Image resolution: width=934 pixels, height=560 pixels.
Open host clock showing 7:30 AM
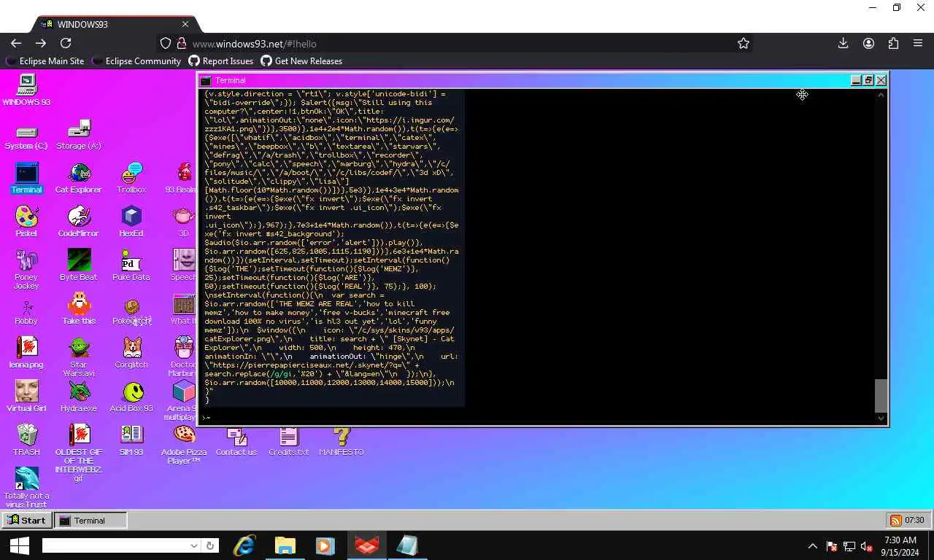900,545
